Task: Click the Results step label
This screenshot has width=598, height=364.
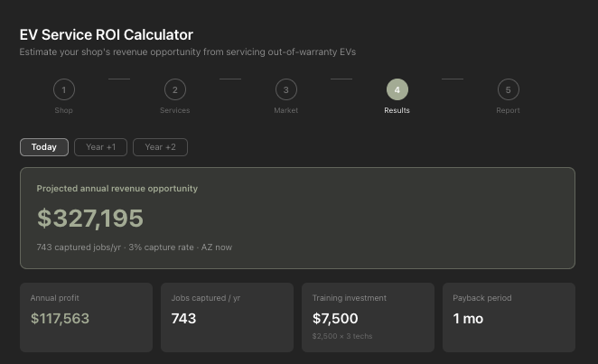Action: point(397,110)
